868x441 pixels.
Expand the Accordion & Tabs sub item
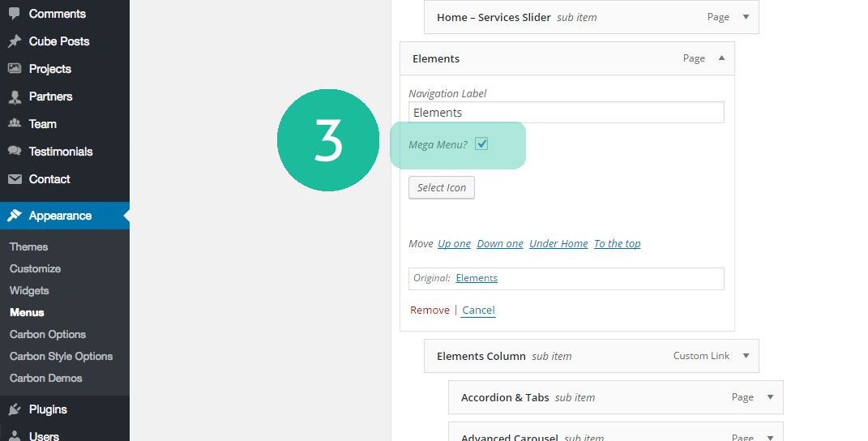coord(770,397)
